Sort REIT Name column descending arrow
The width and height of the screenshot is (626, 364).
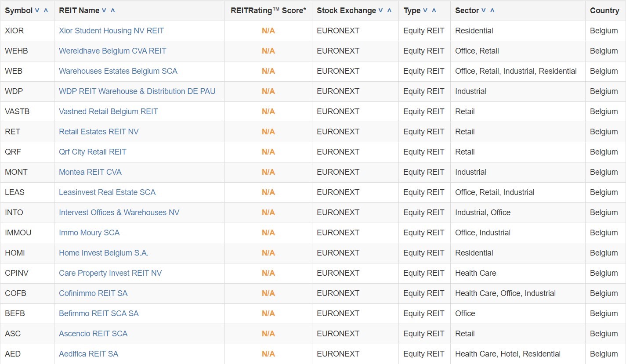click(104, 11)
